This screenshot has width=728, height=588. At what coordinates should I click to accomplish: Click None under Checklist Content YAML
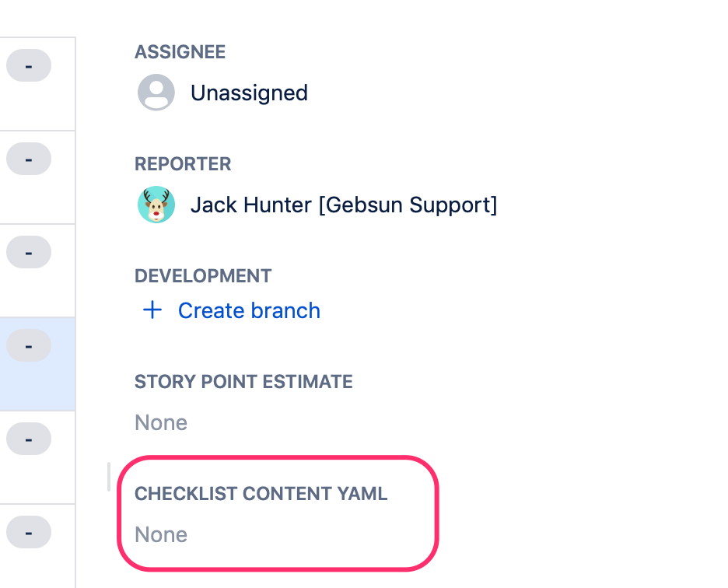[161, 534]
